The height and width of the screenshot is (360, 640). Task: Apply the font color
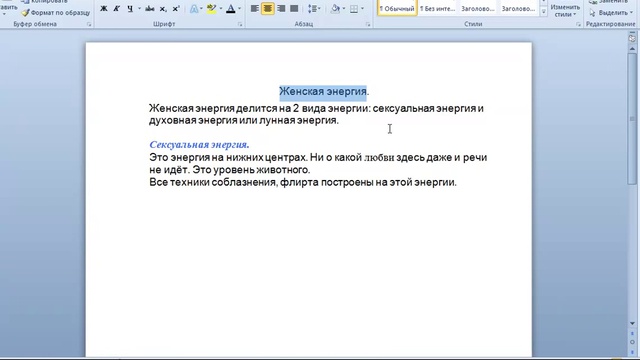(231, 9)
